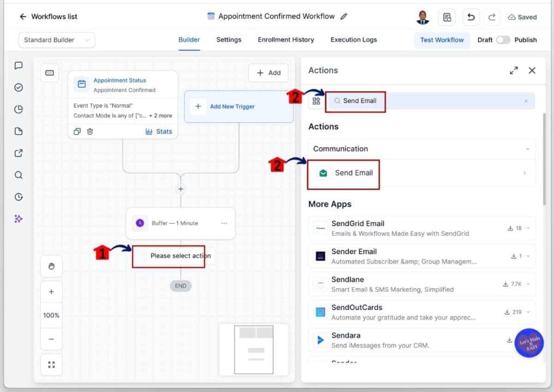554x392 pixels.
Task: Go back to Workflows list
Action: tap(48, 17)
